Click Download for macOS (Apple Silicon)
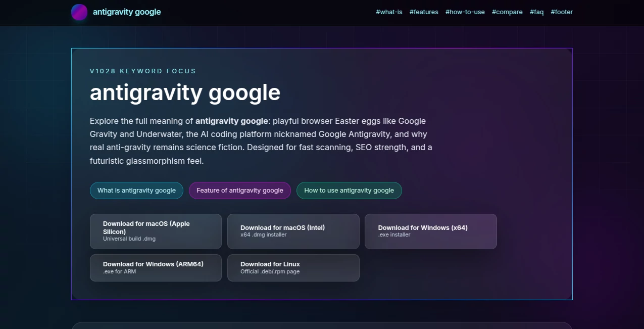 (x=156, y=231)
